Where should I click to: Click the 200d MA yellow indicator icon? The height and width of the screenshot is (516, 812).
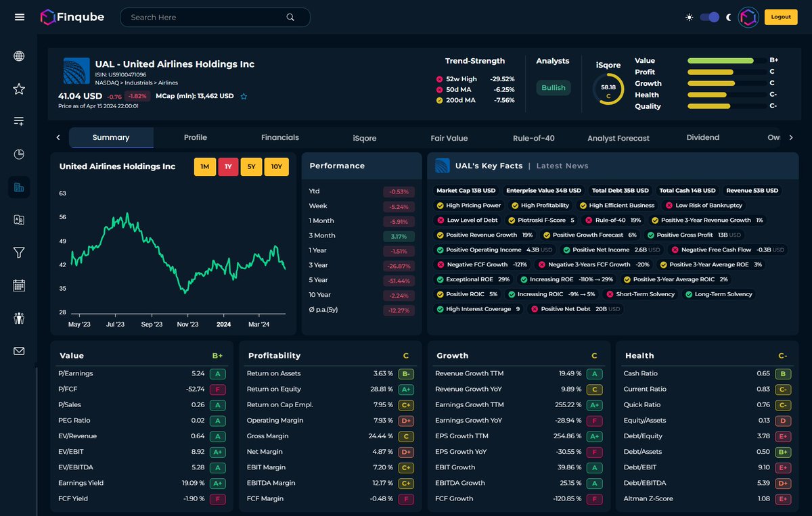coord(440,100)
